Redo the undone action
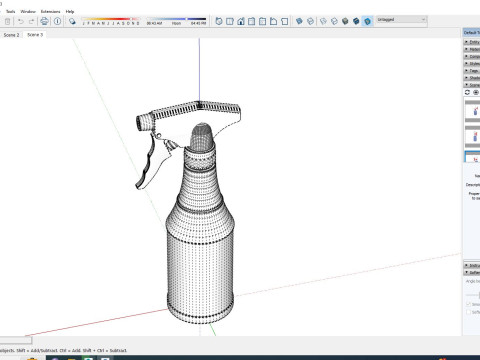The image size is (480, 360). pos(31,22)
